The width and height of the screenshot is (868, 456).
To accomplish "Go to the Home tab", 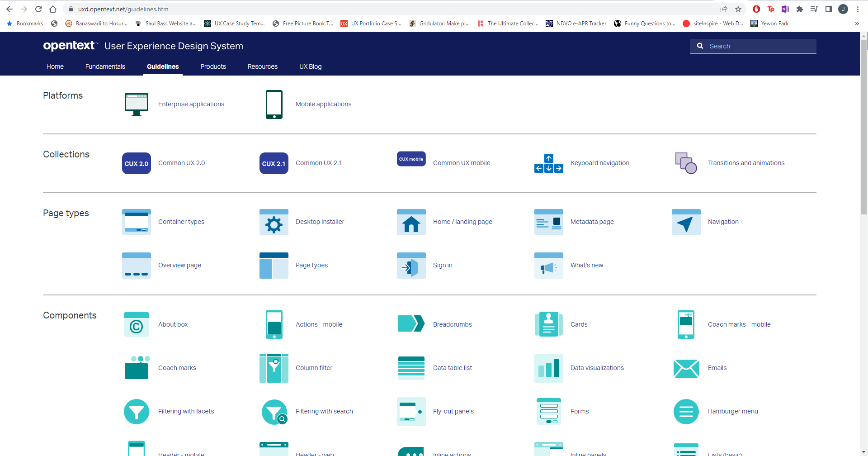I will (x=55, y=66).
